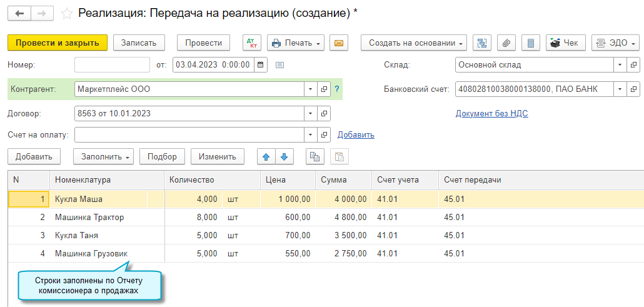Click Провести и закрыть button

coord(58,43)
